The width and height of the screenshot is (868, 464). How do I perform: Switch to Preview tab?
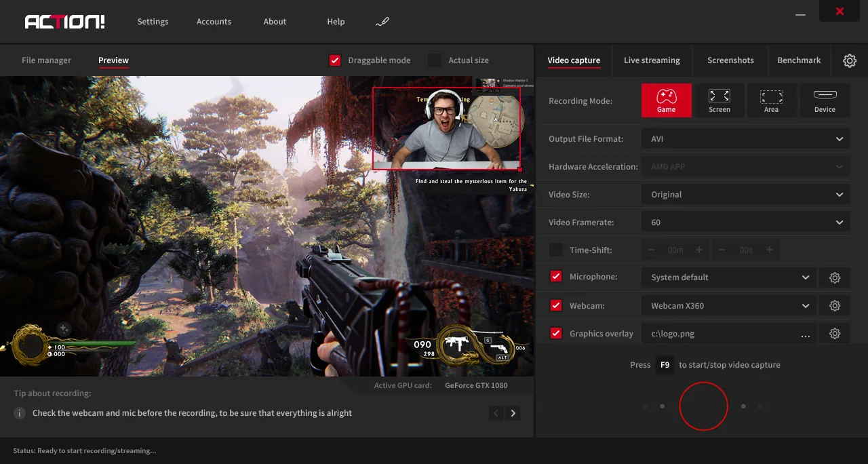113,60
